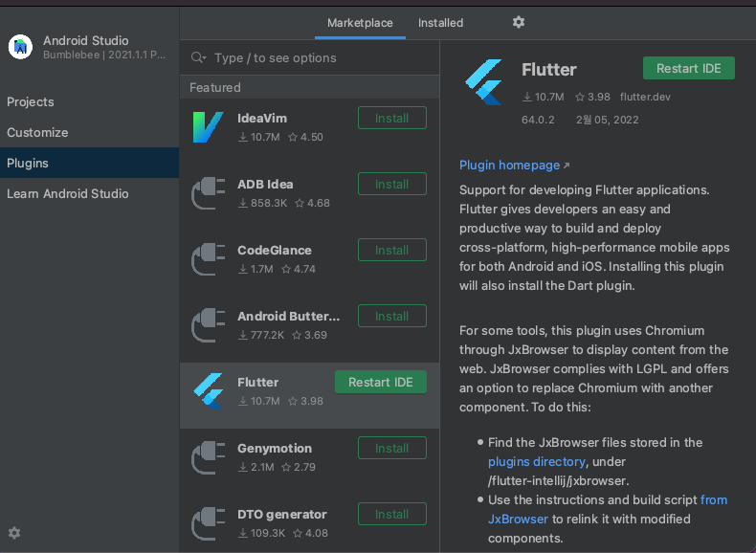Click the IdeaVim 4.50 rating
This screenshot has width=756, height=553.
coord(305,138)
